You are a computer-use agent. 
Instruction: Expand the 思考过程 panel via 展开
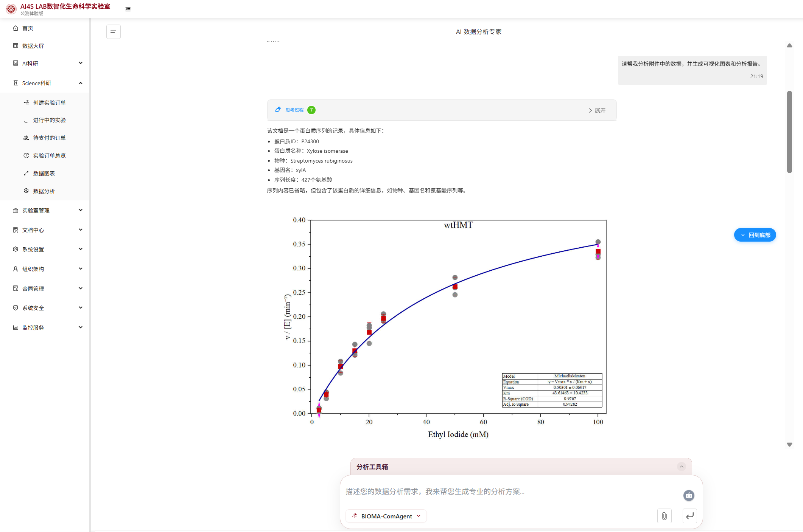[x=597, y=110]
